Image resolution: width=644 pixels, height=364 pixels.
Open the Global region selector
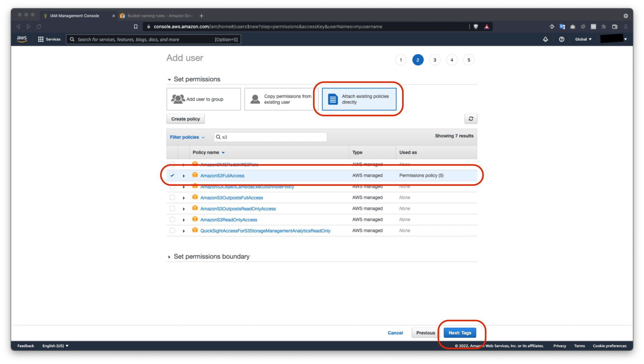[x=583, y=39]
